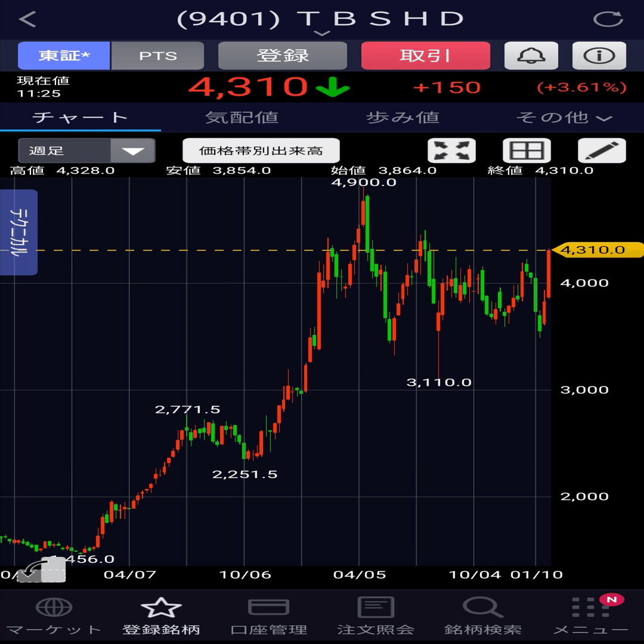Open the テクニカル side panel
This screenshot has width=644, height=644.
(x=19, y=232)
